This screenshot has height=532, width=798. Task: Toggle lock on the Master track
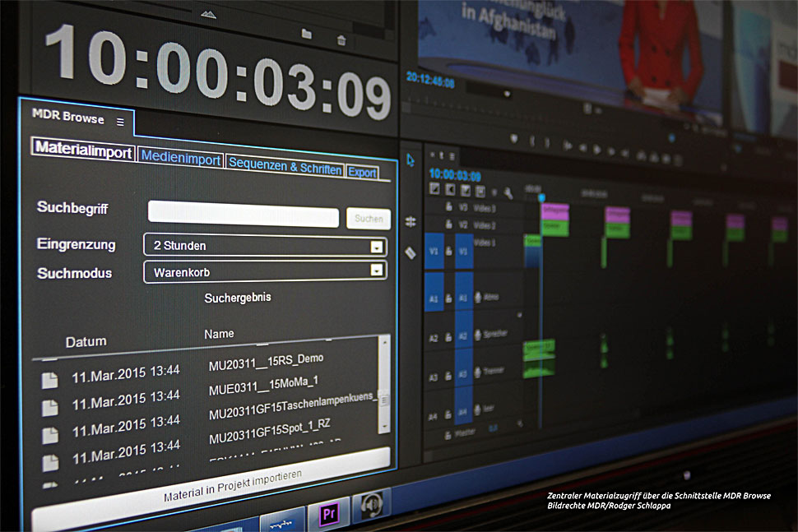coord(448,435)
